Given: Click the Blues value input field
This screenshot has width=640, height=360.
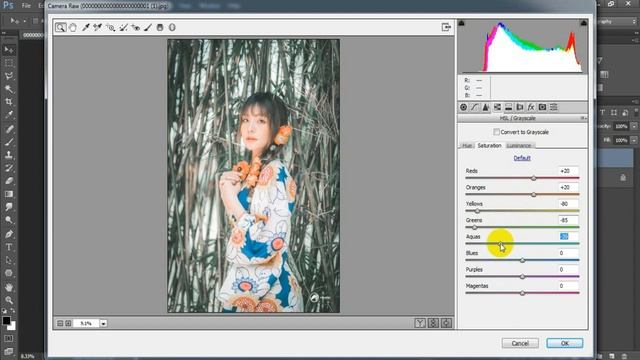Looking at the screenshot, I should pyautogui.click(x=568, y=253).
